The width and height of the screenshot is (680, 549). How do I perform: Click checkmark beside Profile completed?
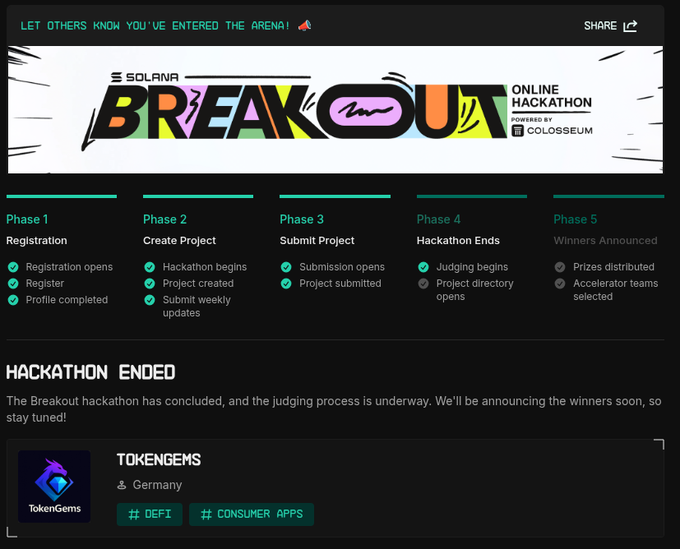pos(13,300)
